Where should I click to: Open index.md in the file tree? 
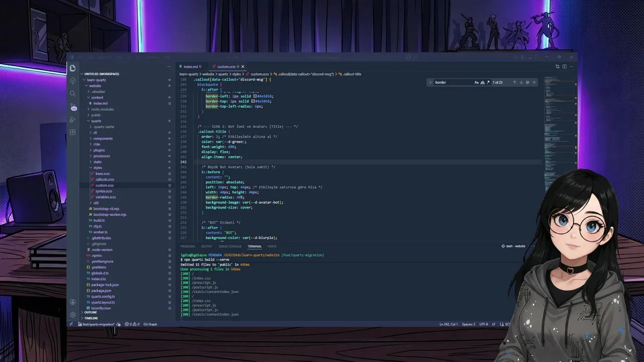[x=101, y=104]
